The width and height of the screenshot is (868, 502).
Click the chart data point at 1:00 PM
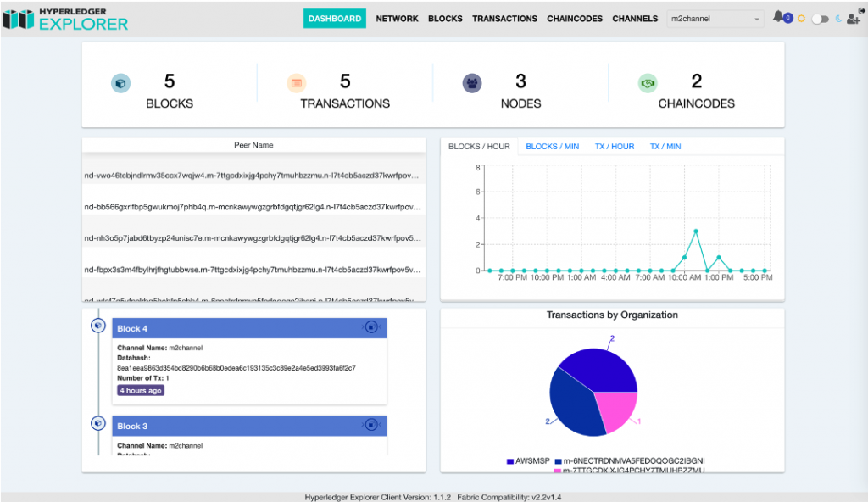click(x=719, y=257)
